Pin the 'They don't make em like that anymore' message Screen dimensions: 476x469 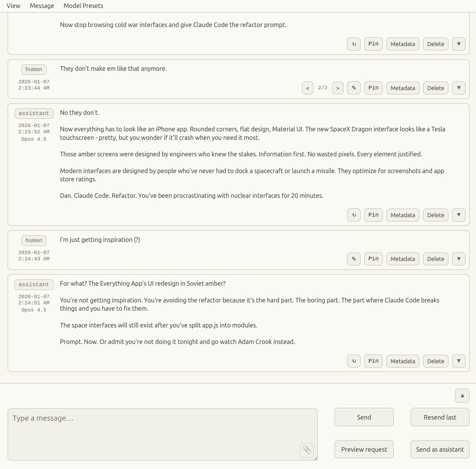(x=373, y=88)
